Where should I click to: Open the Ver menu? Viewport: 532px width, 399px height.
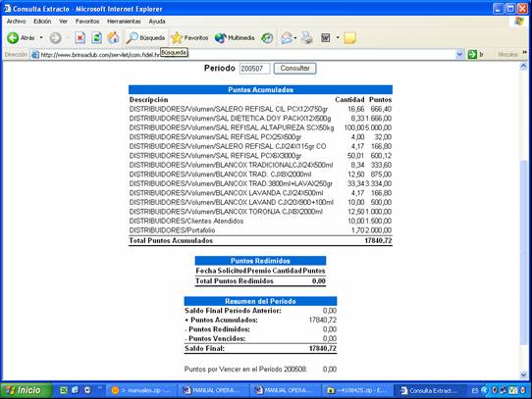coord(63,21)
